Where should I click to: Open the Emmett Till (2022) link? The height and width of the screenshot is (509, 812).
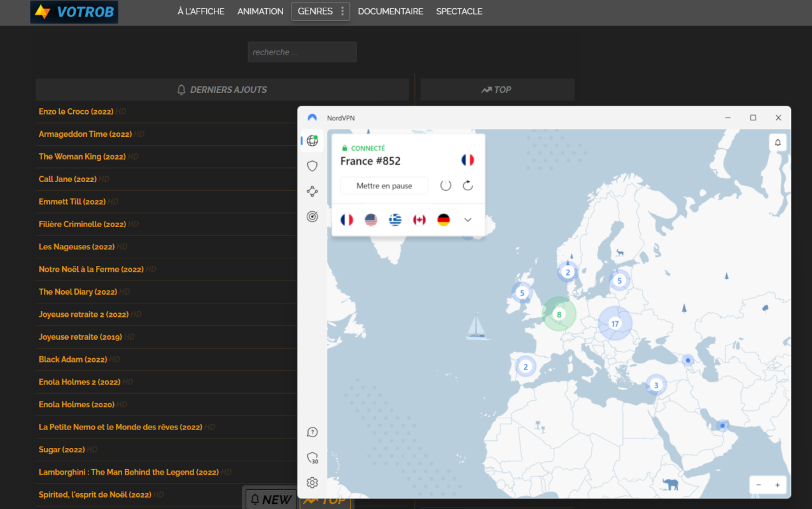[x=72, y=202]
